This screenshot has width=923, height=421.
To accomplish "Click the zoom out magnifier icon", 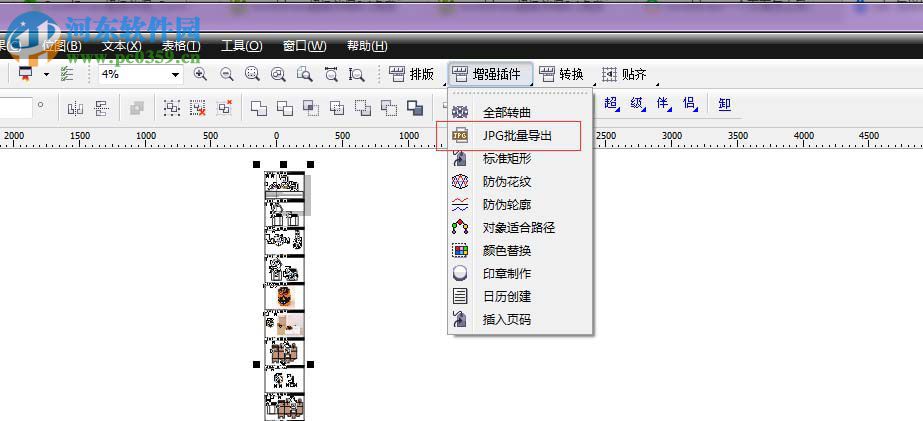I will point(227,74).
